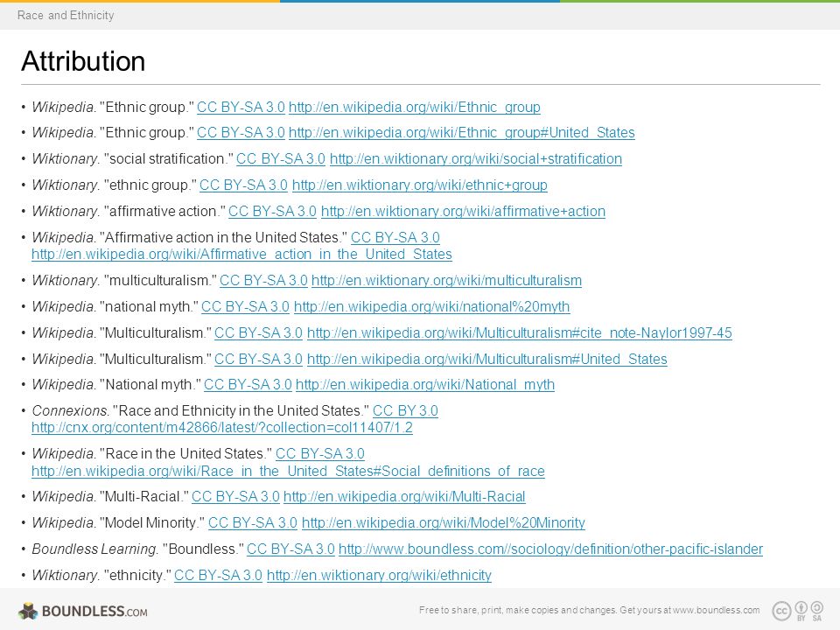Click CC BY-SA 3.0 for Wiktionary ethnicity
Image resolution: width=840 pixels, height=630 pixels.
click(218, 576)
